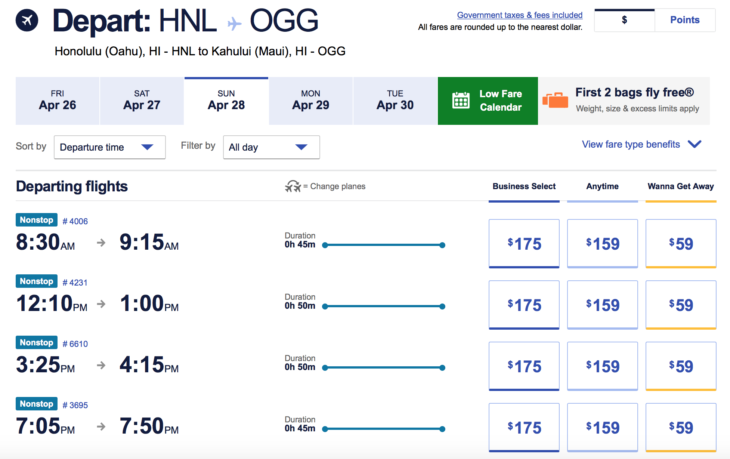Click the calendar icon in Low Fare Calendar
Screen dimensions: 730x459
[x=460, y=100]
